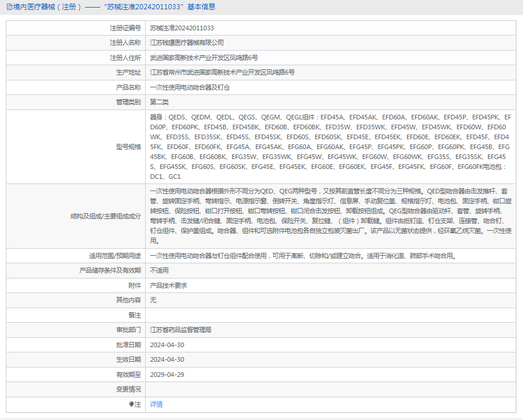523x420 pixels.
Task: Click the 管理类别 row label
Action: click(128, 102)
